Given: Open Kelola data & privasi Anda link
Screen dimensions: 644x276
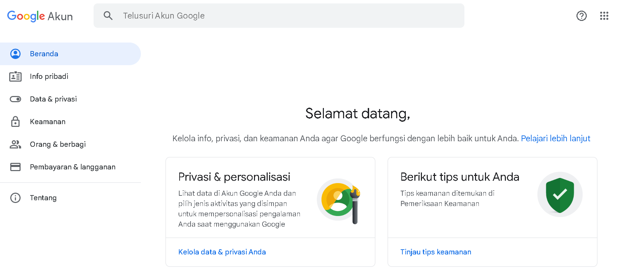Looking at the screenshot, I should pos(222,252).
